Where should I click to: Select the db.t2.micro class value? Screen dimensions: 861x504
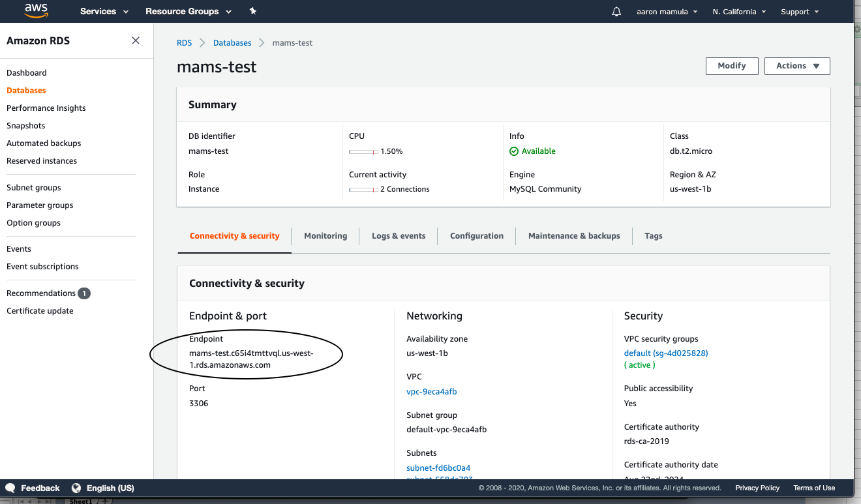point(691,151)
